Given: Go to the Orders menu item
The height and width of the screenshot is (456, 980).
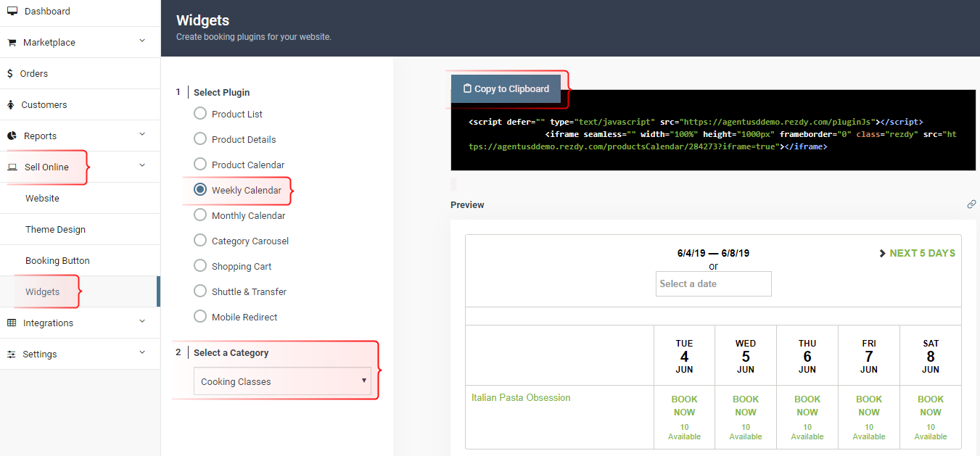Looking at the screenshot, I should (x=80, y=73).
